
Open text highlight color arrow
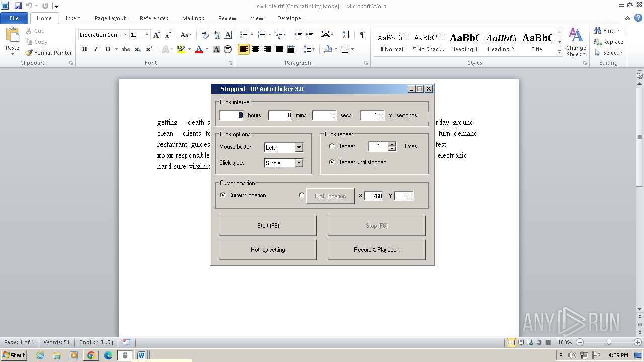189,49
